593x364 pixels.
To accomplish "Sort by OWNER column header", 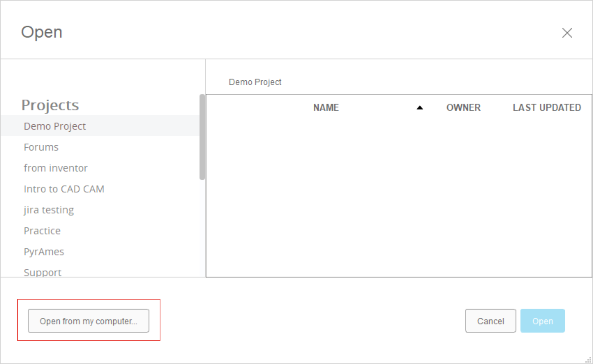I will [463, 107].
